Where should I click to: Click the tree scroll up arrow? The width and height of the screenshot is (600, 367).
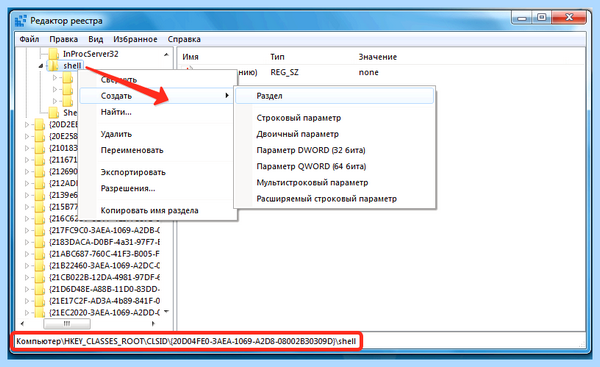point(166,54)
